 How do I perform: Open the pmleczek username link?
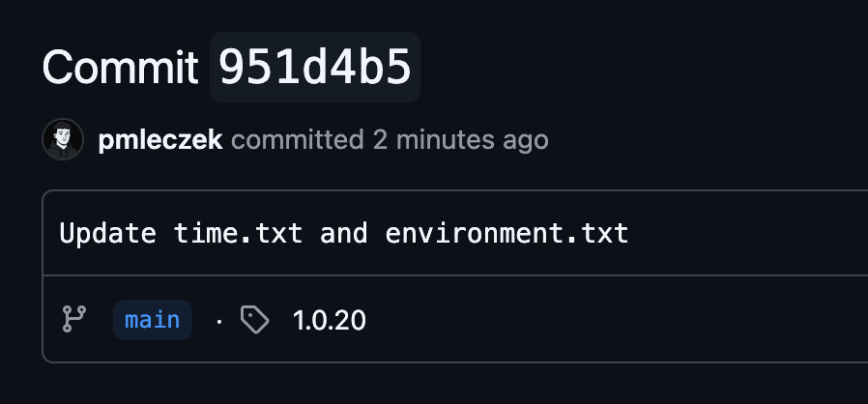point(160,140)
